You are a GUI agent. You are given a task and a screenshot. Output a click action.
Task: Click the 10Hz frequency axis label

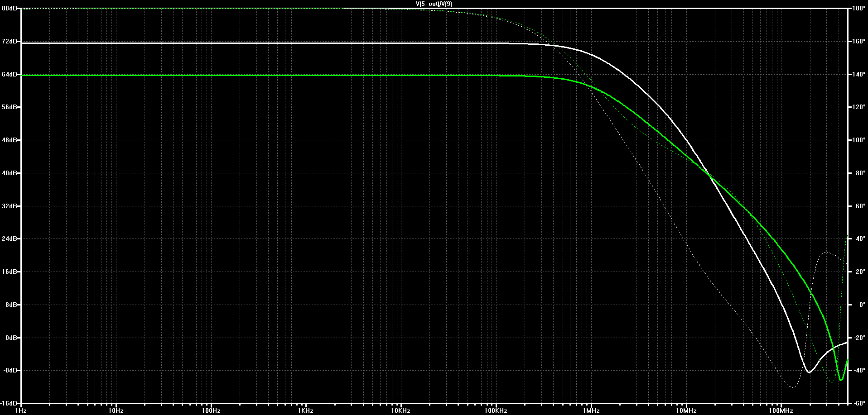116,410
